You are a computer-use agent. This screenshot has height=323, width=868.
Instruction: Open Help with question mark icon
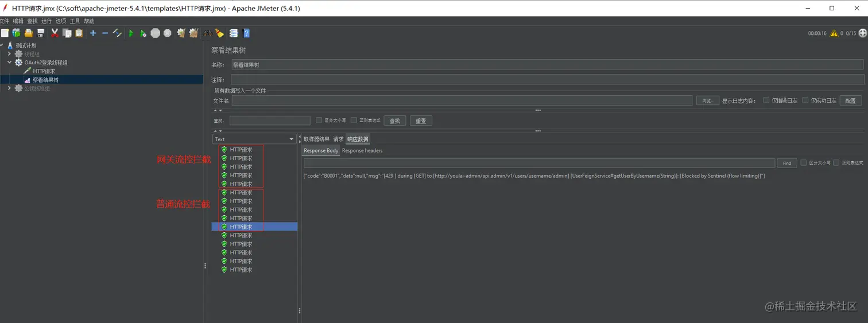tap(246, 33)
